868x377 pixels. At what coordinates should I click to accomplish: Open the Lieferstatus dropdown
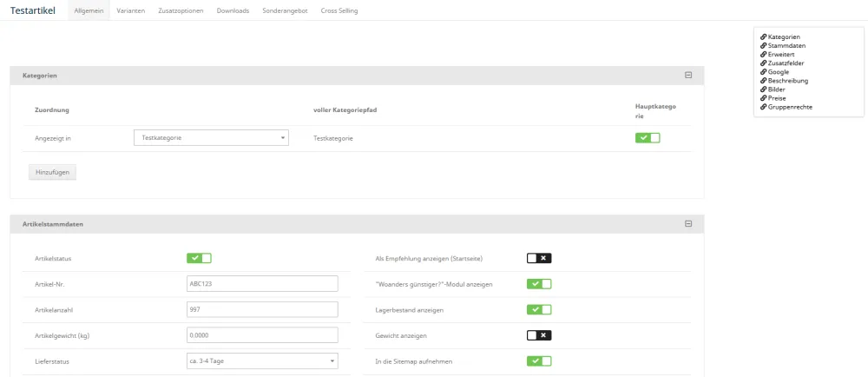coord(262,361)
